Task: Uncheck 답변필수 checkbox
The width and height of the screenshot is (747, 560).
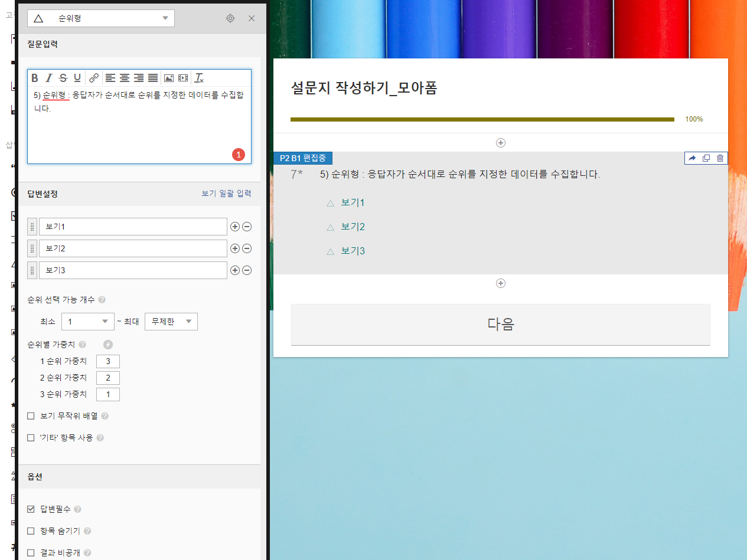Action: (31, 509)
